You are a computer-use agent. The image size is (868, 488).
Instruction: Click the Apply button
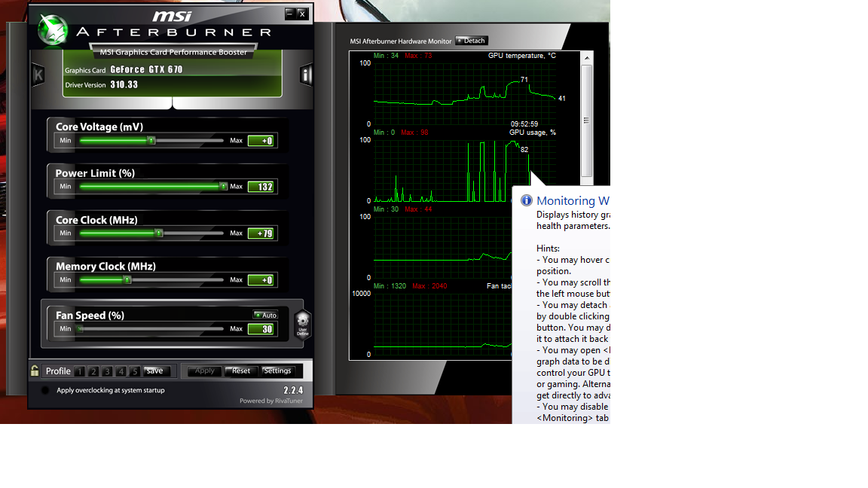pyautogui.click(x=204, y=371)
